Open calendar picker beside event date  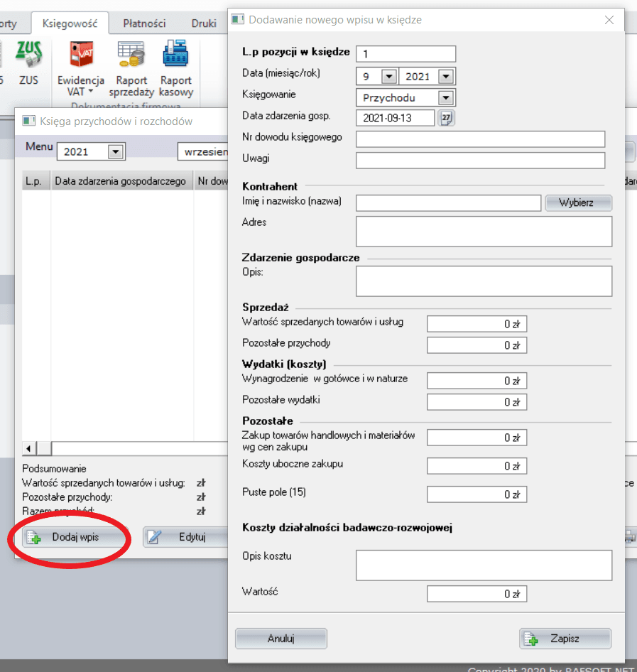(x=446, y=118)
